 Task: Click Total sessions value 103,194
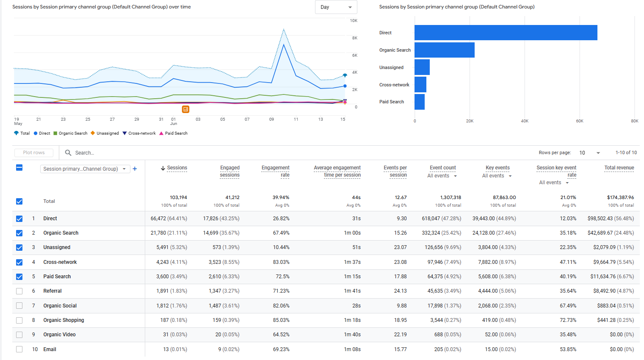178,197
